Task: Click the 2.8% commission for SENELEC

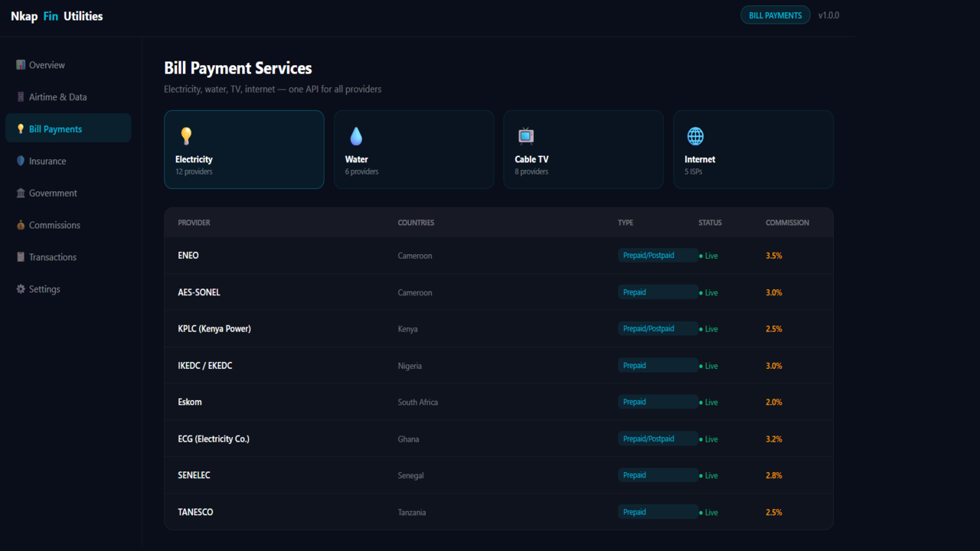Action: (x=774, y=475)
